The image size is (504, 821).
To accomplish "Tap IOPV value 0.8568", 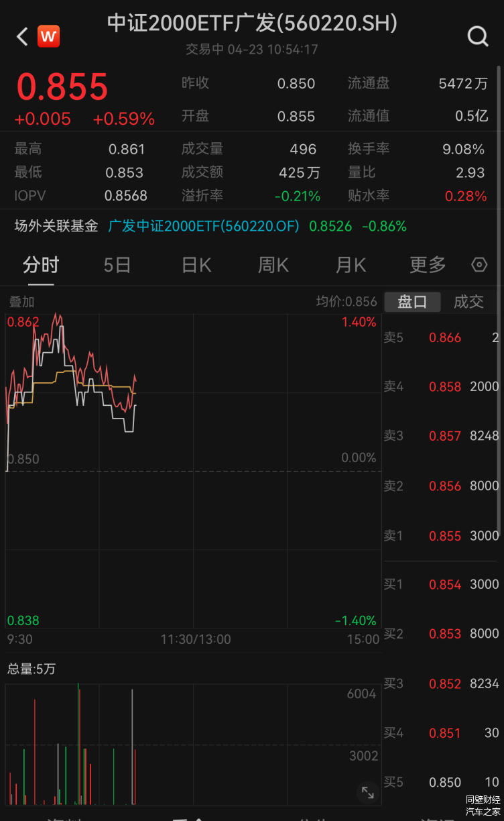I will click(126, 196).
